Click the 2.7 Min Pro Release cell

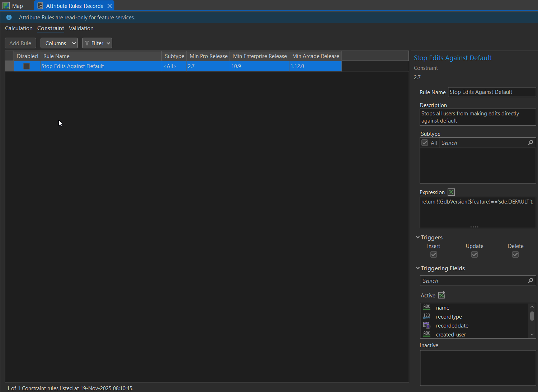click(208, 66)
